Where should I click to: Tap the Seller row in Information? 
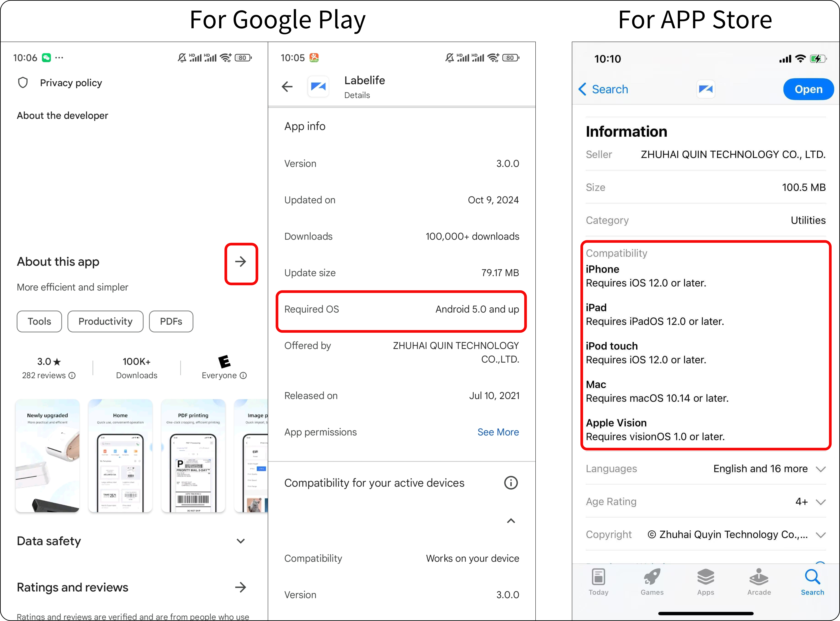(x=706, y=154)
